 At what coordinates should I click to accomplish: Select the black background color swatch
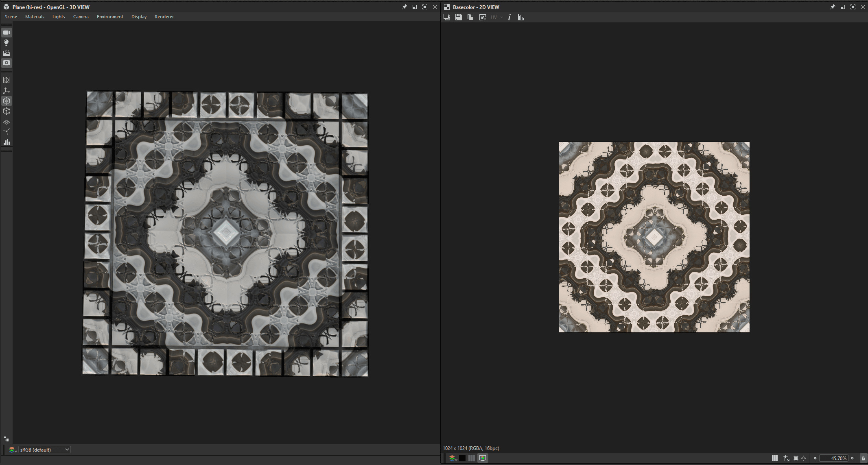462,458
